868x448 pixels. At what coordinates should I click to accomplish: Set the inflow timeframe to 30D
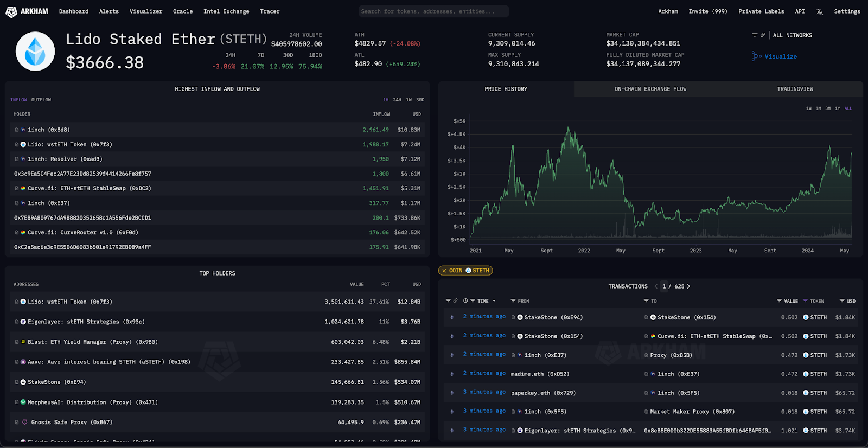click(x=420, y=100)
